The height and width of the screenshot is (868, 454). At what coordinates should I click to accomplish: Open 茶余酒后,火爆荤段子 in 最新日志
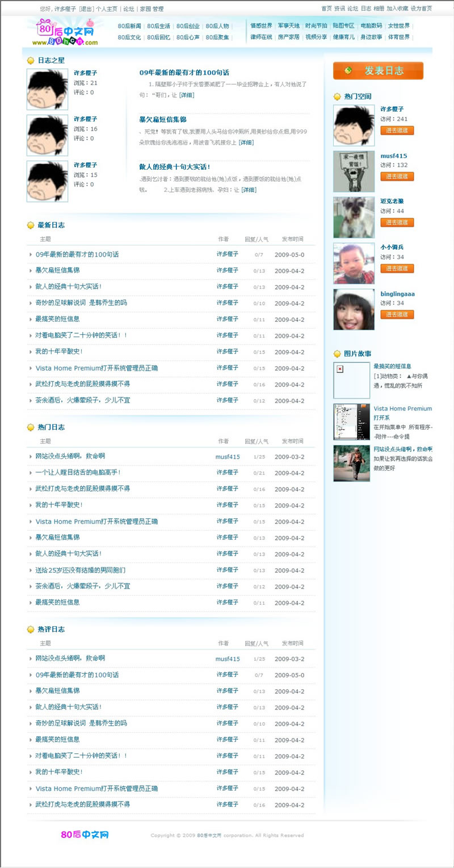83,400
